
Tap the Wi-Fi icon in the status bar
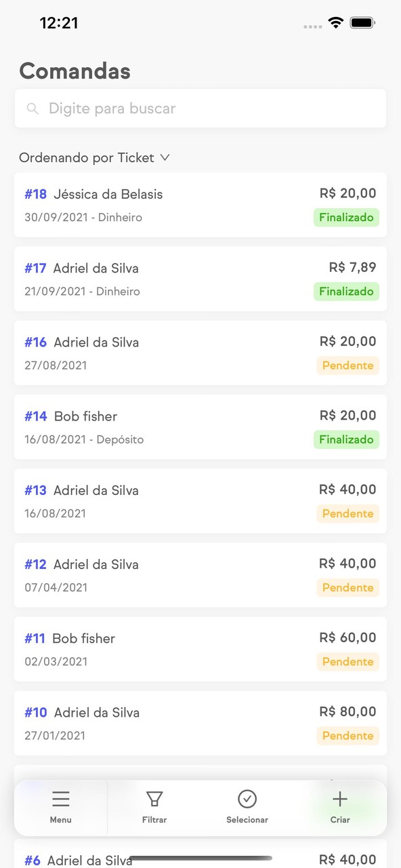(x=335, y=22)
